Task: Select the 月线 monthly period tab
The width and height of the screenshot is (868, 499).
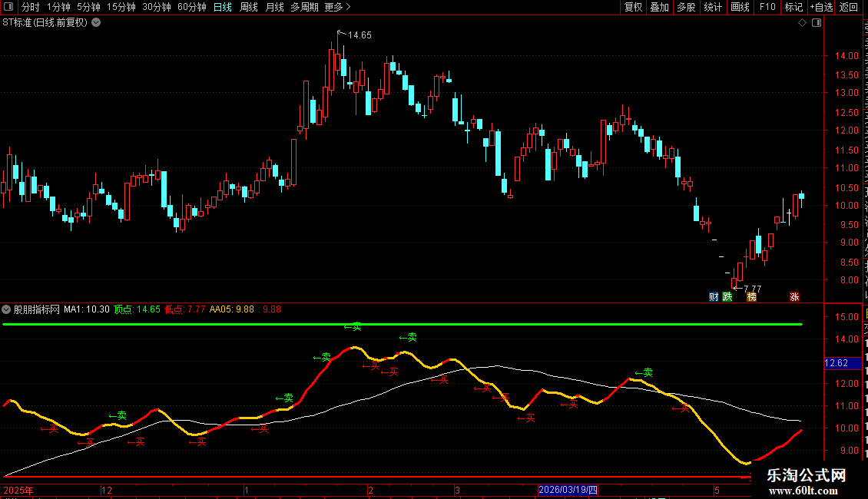Action: 274,7
